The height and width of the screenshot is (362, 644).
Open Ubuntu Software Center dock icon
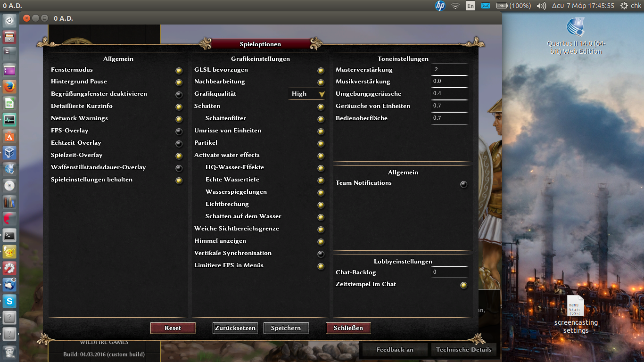[9, 136]
